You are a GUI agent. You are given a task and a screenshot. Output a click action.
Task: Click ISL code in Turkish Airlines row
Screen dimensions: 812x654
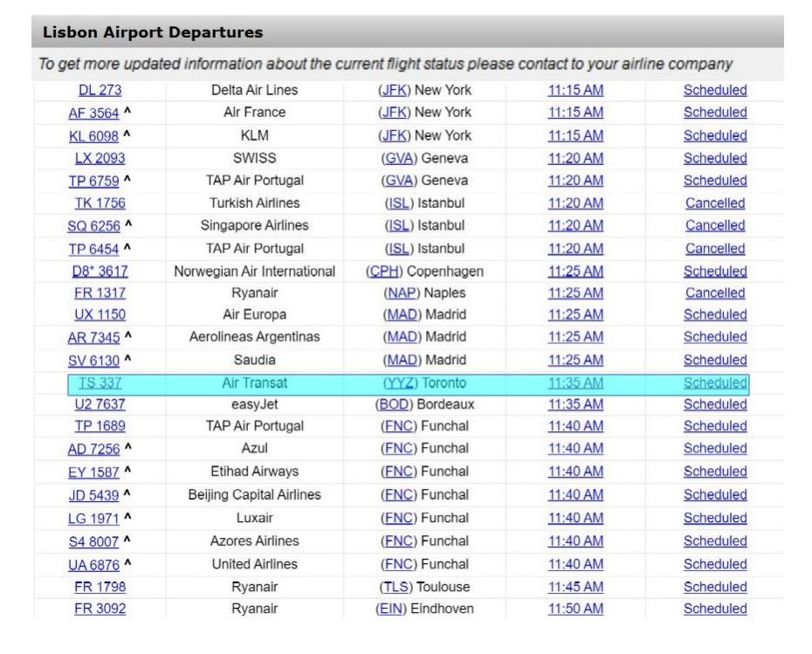[x=399, y=203]
